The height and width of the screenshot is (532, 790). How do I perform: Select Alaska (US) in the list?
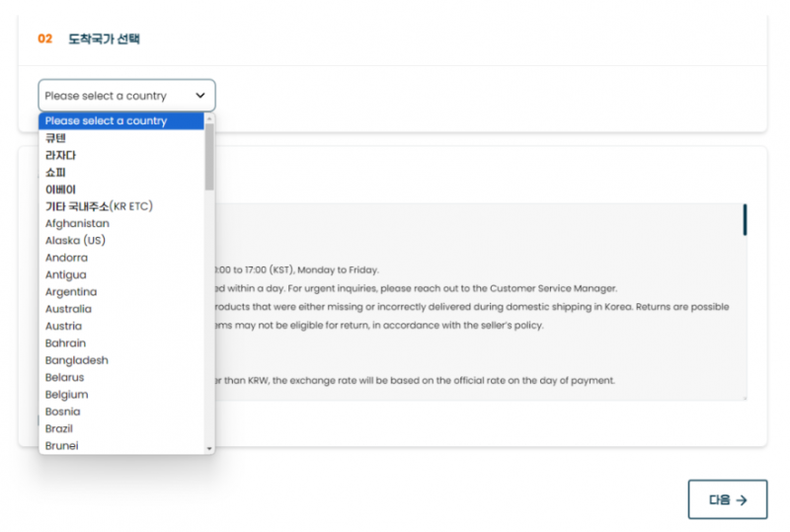(x=121, y=241)
